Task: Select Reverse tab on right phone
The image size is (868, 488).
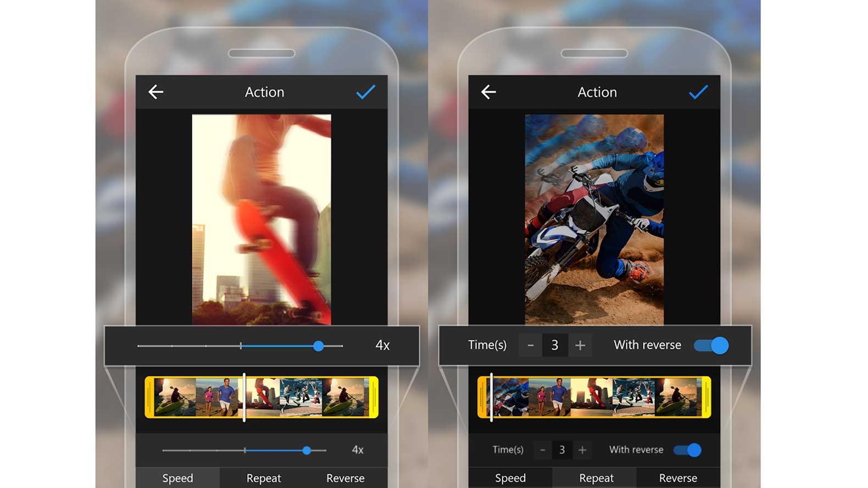Action: point(678,478)
